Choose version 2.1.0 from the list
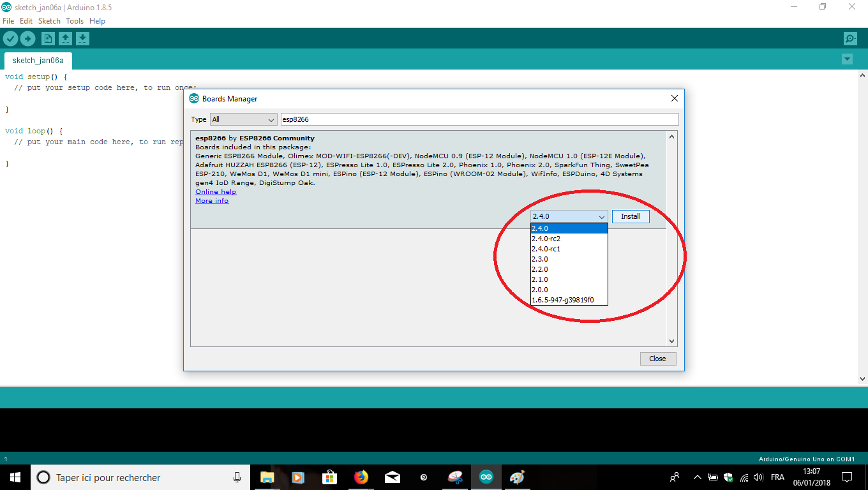This screenshot has width=868, height=490. click(x=569, y=279)
